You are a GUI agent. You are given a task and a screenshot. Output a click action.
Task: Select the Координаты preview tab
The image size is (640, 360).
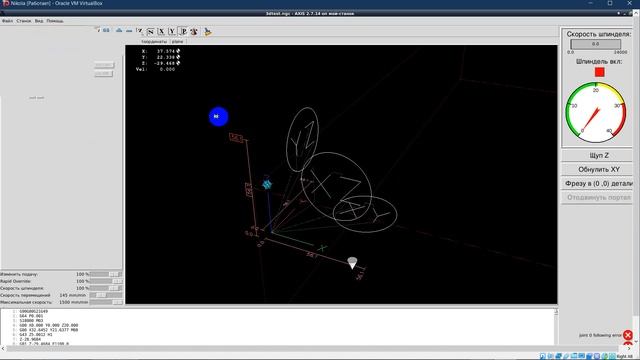(154, 42)
